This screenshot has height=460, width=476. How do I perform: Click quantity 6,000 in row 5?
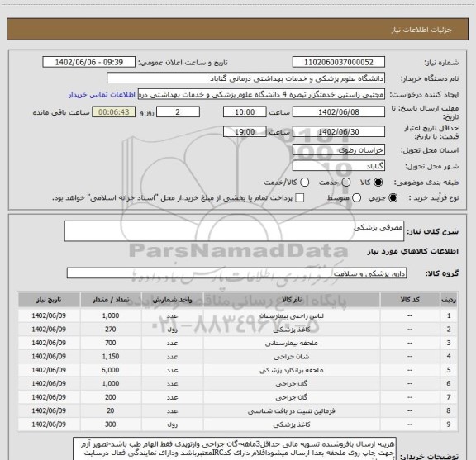pos(111,370)
